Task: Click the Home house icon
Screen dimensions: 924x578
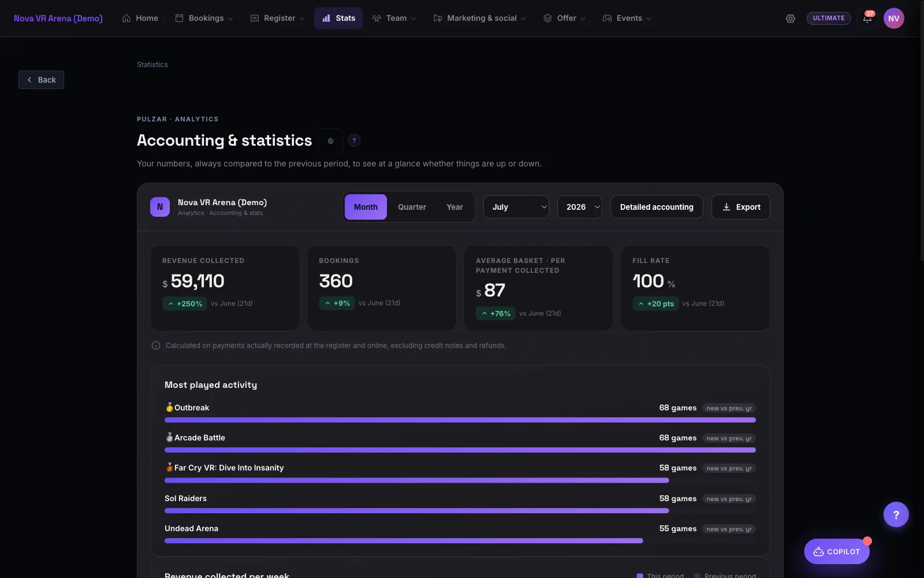Action: pyautogui.click(x=126, y=18)
